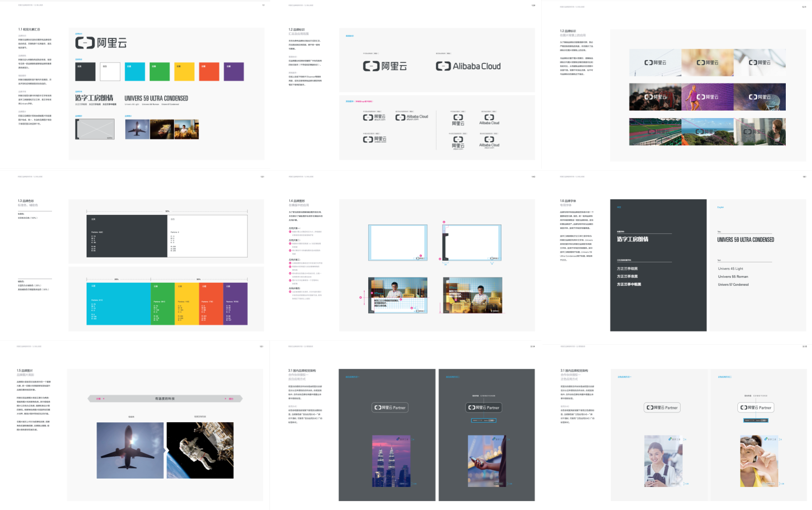Image resolution: width=812 pixels, height=510 pixels.
Task: Open the twin towers poster on the dark panel
Action: tap(392, 461)
